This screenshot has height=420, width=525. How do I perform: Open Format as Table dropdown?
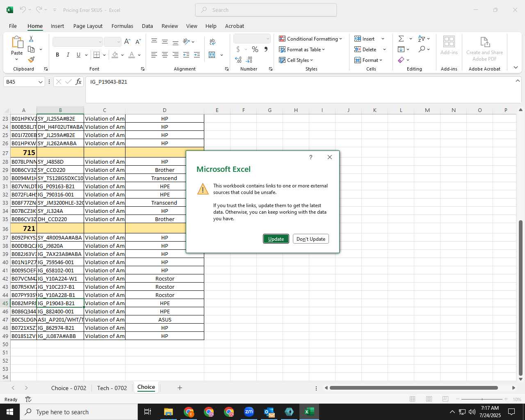click(x=302, y=49)
